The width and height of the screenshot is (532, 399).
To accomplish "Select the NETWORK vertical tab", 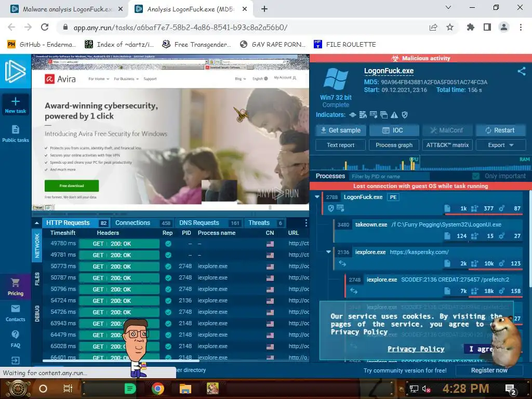I will click(37, 246).
